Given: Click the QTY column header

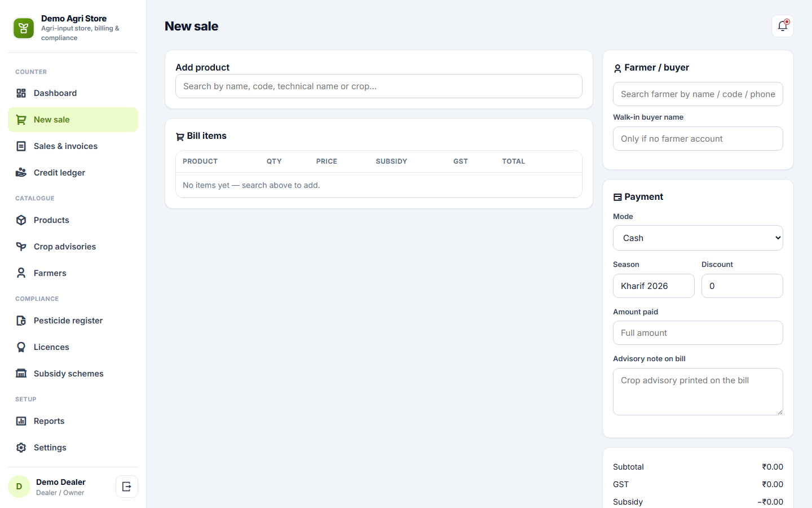Looking at the screenshot, I should tap(274, 161).
